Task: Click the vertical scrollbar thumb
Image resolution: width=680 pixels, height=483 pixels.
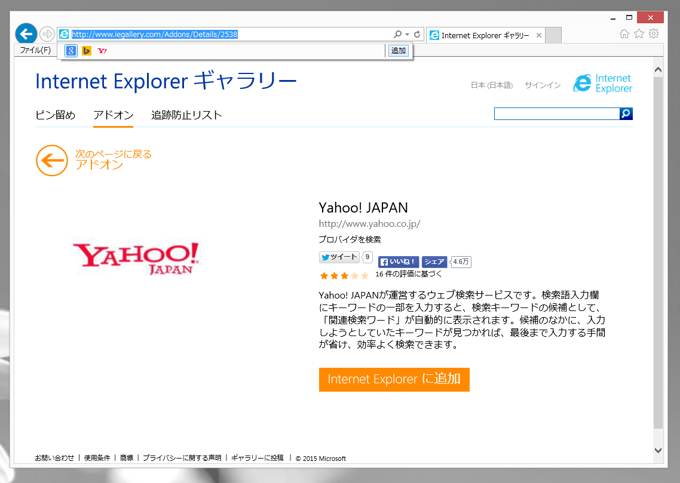Action: pos(658,253)
